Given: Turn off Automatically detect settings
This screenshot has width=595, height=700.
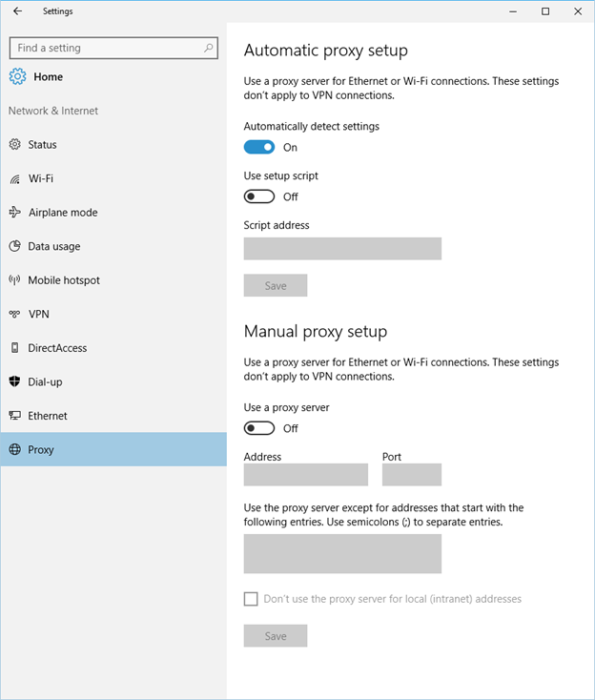Looking at the screenshot, I should coord(259,147).
